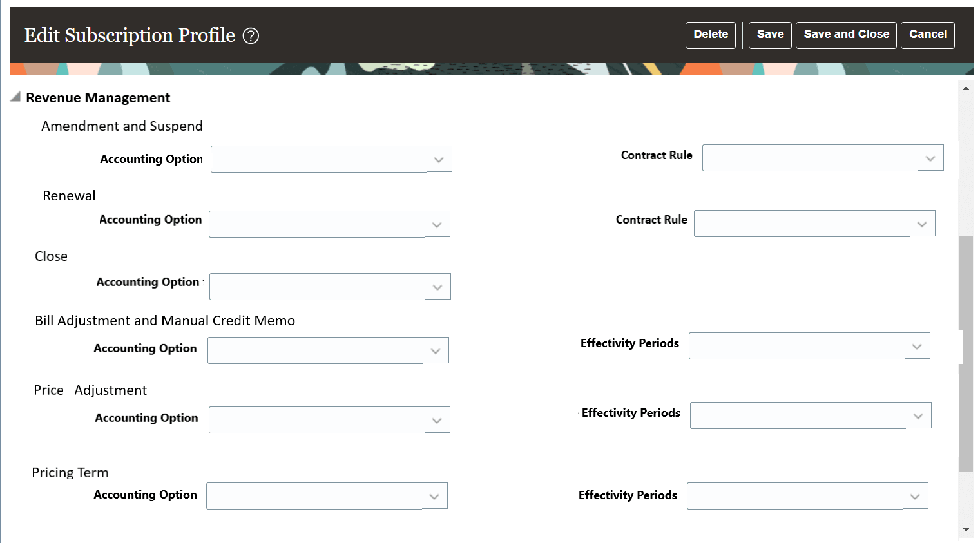The image size is (980, 543).
Task: Click the Pricing Term label
Action: [70, 473]
